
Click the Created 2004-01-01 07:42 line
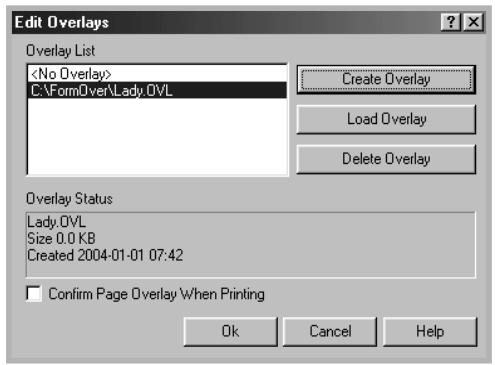click(105, 255)
